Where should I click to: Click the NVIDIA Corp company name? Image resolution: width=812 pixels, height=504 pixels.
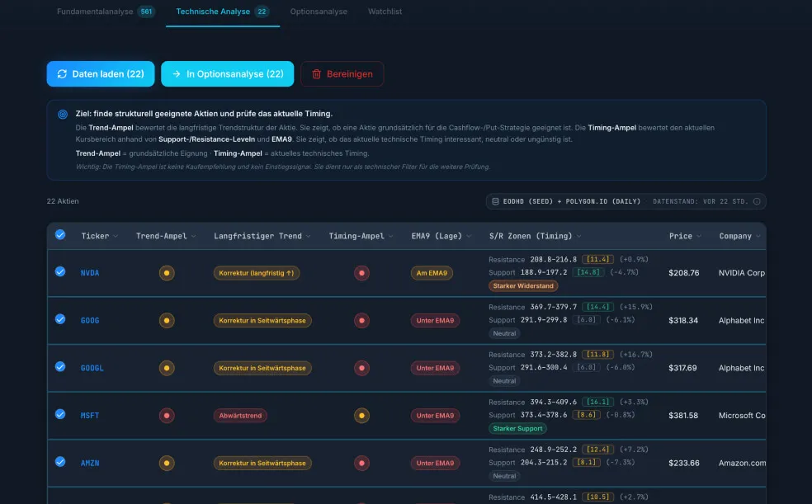pyautogui.click(x=742, y=273)
